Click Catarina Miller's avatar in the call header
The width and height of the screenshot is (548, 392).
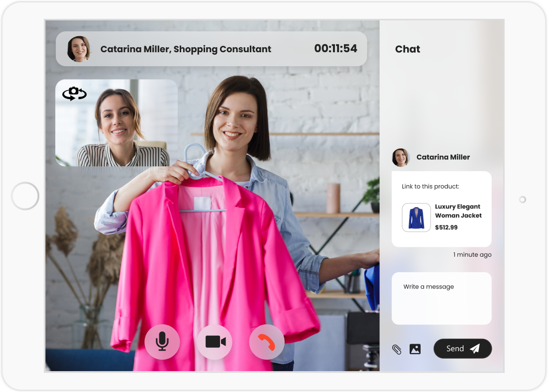pyautogui.click(x=79, y=49)
